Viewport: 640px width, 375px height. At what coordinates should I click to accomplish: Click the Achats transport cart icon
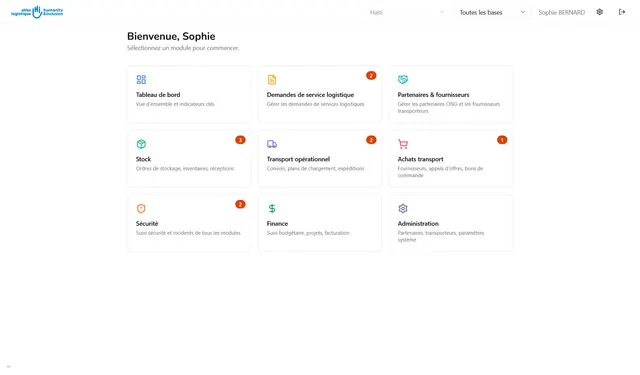tap(403, 144)
